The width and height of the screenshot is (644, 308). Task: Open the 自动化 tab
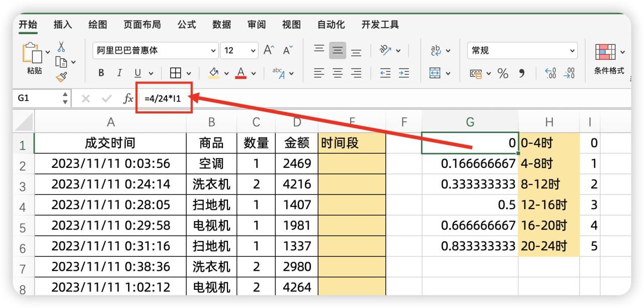[x=331, y=24]
